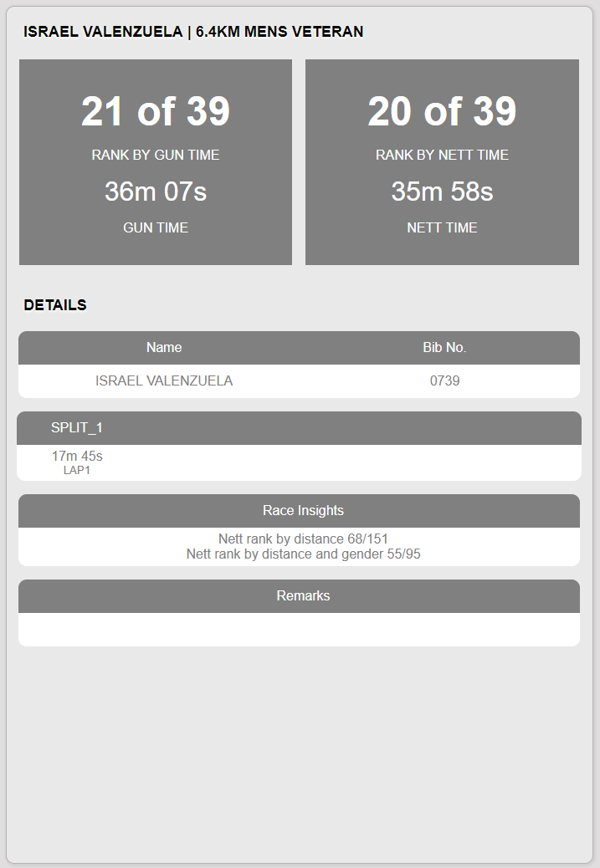
Task: Click the Bib No. column header
Action: 444,347
